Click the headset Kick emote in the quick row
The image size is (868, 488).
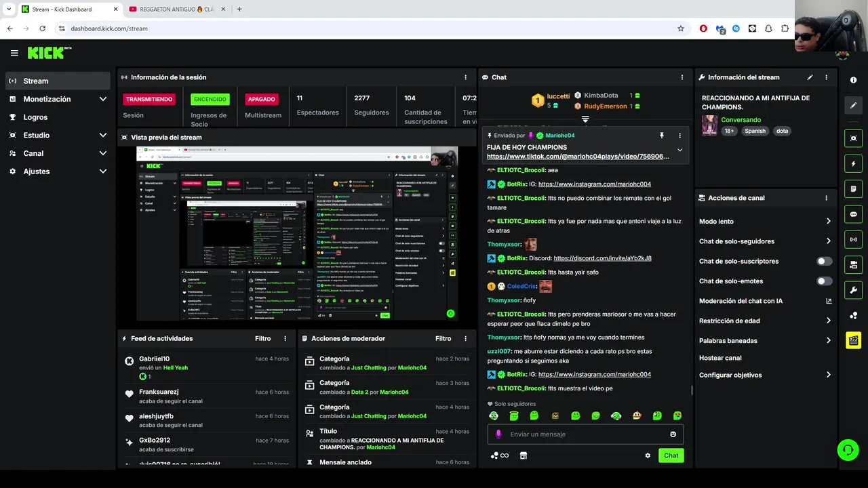(616, 415)
